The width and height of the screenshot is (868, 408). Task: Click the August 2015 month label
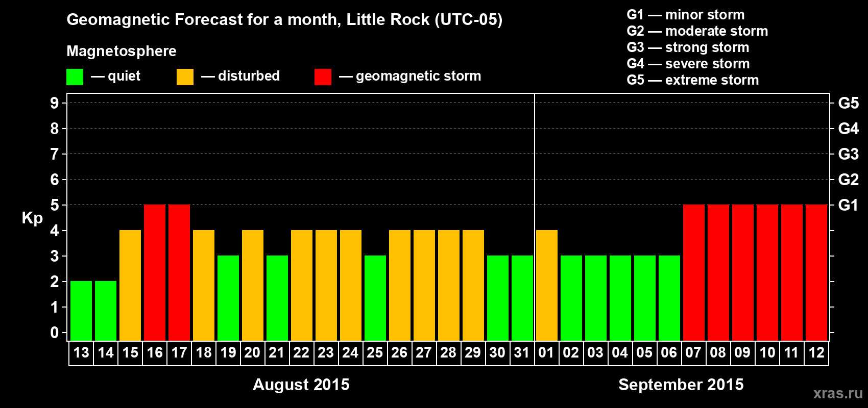[301, 385]
